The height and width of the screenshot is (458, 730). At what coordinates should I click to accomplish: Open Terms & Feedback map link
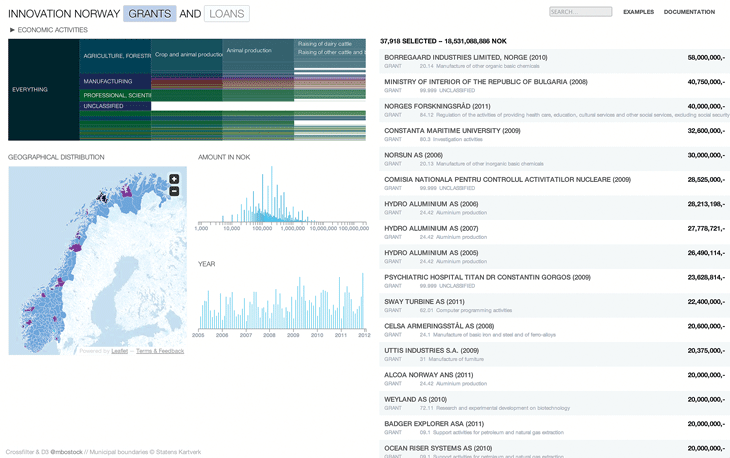pos(160,351)
